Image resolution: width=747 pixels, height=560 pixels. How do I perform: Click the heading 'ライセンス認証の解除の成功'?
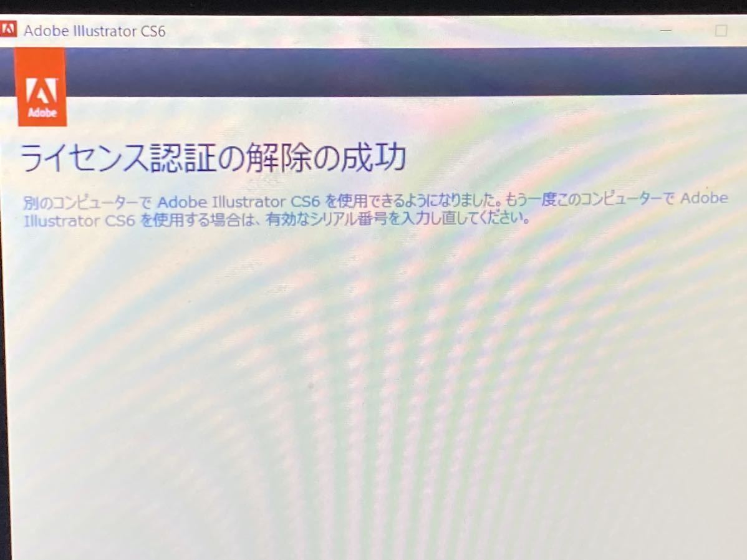tap(213, 157)
